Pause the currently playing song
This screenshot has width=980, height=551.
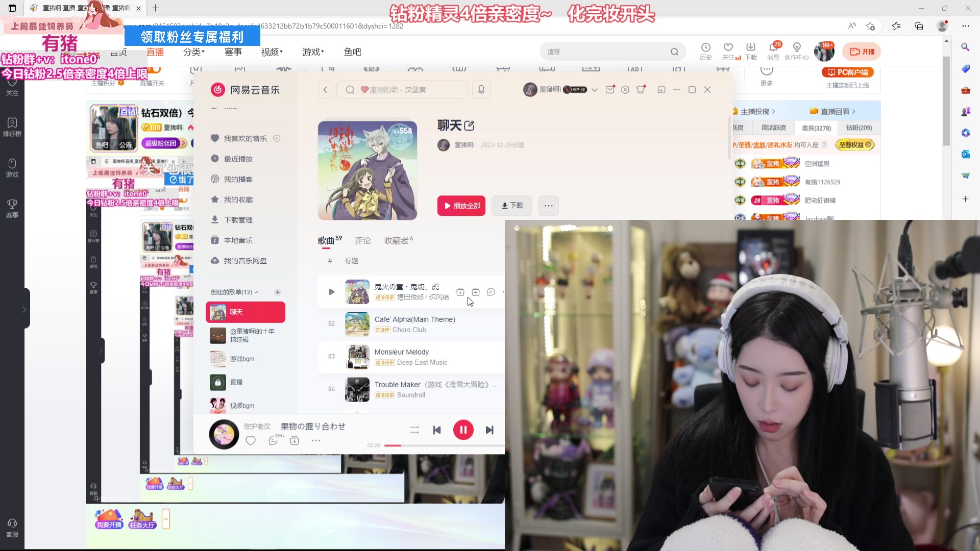pos(463,430)
